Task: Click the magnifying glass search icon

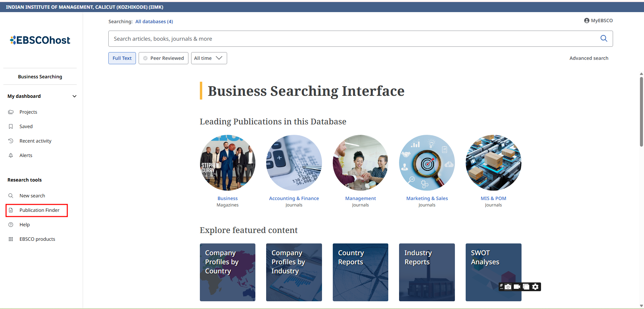Action: click(604, 39)
